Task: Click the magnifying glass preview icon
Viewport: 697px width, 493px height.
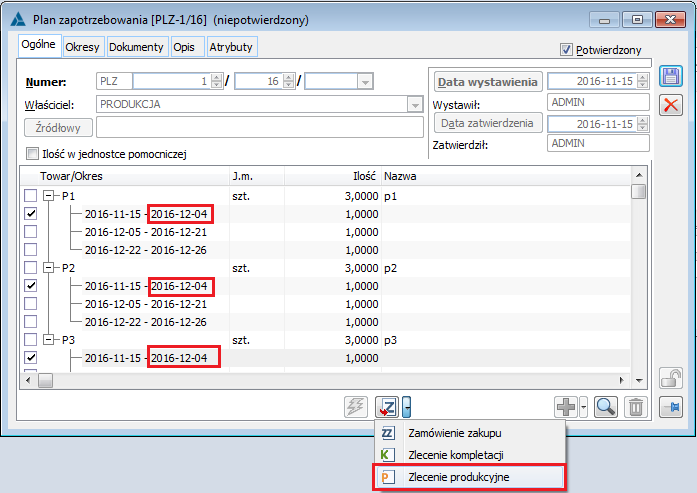Action: point(605,407)
